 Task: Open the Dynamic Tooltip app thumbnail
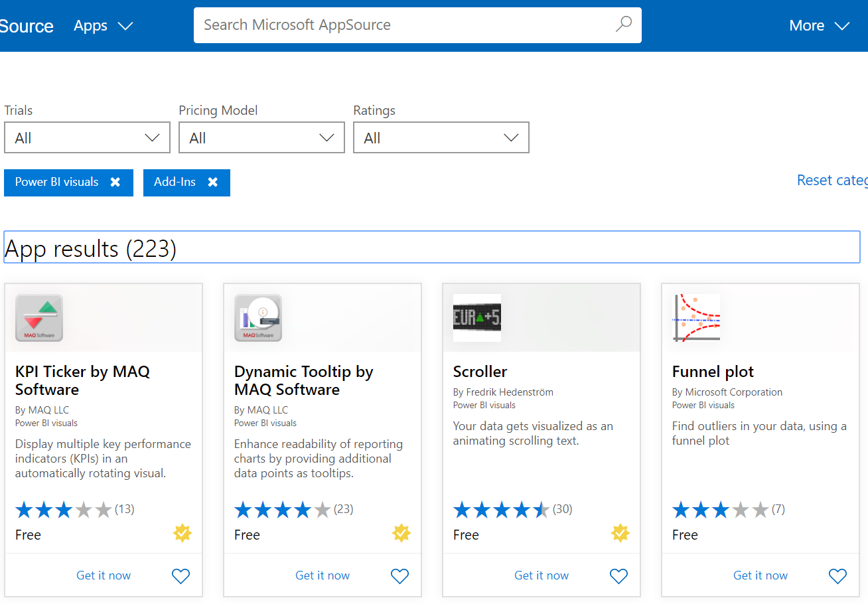click(258, 318)
